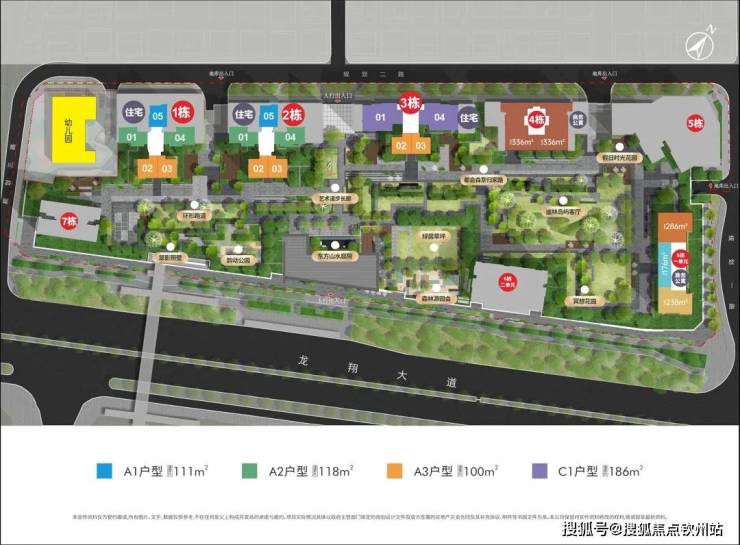Click the red unit badge on the gray riverside building

click(x=508, y=282)
